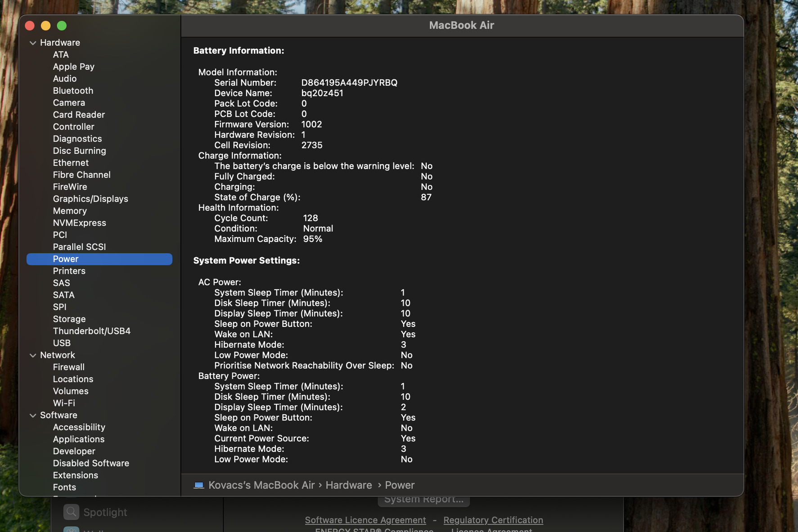Viewport: 798px width, 532px height.
Task: Open the NVMExpress section
Action: pyautogui.click(x=80, y=223)
